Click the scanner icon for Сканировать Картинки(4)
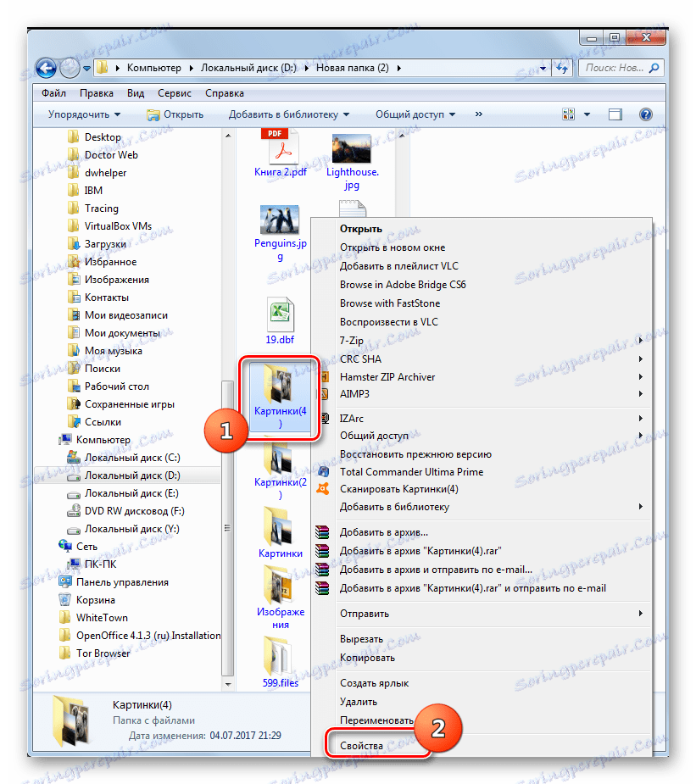 coord(325,489)
